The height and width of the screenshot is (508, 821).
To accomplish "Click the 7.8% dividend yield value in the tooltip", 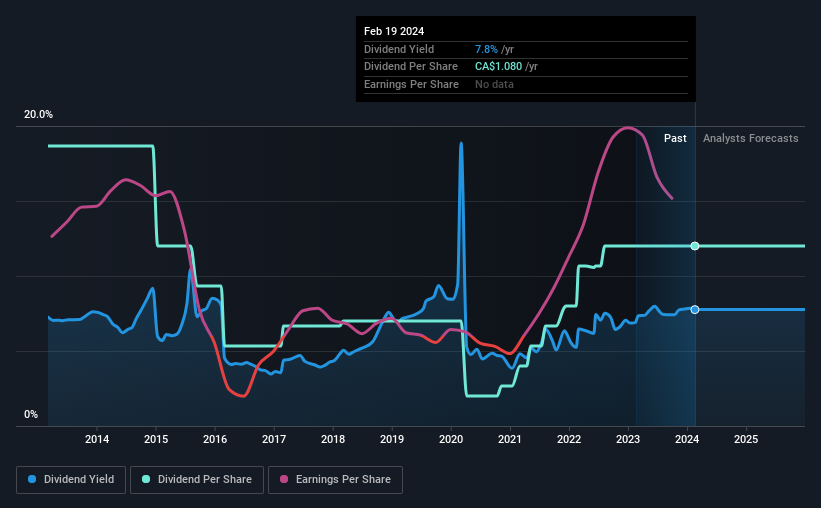I will [x=488, y=49].
